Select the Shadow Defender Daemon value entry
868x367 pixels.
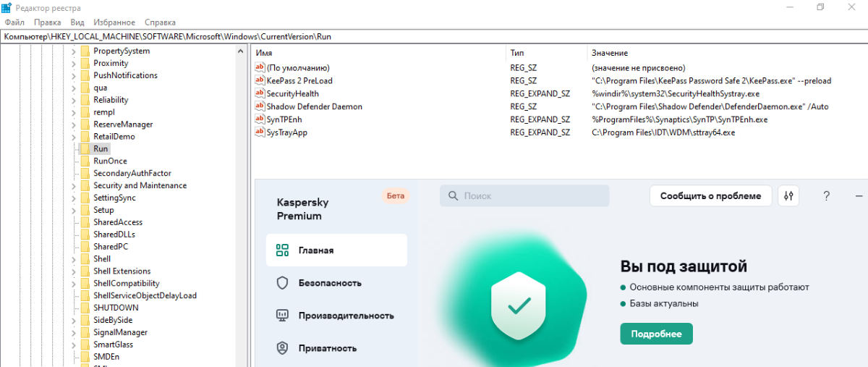(x=314, y=106)
